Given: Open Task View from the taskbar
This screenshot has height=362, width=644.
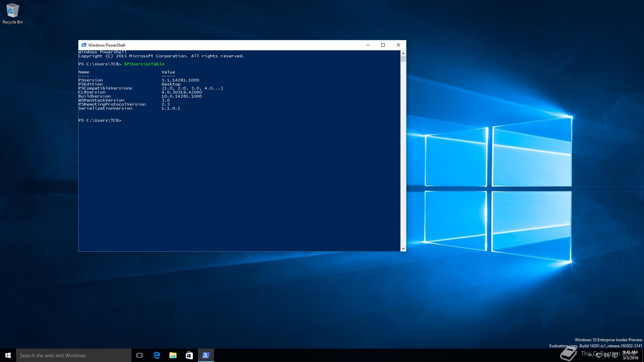Looking at the screenshot, I should point(140,355).
